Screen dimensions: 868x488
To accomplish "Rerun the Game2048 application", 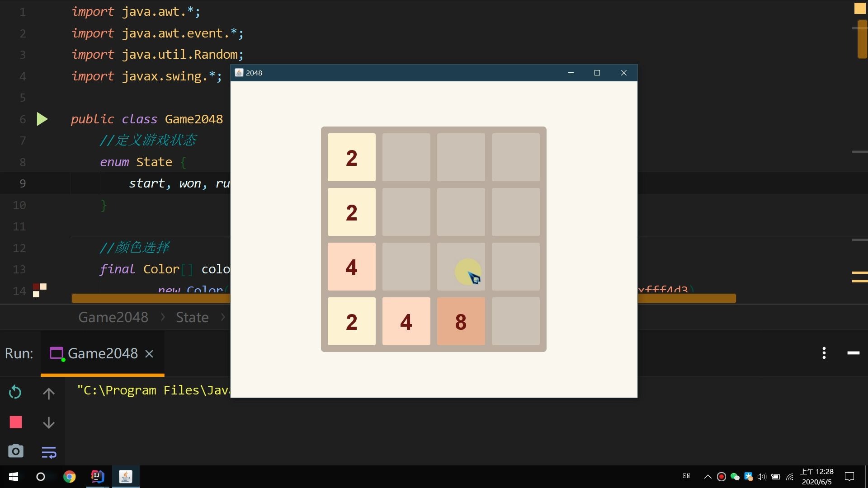I will coord(15,391).
